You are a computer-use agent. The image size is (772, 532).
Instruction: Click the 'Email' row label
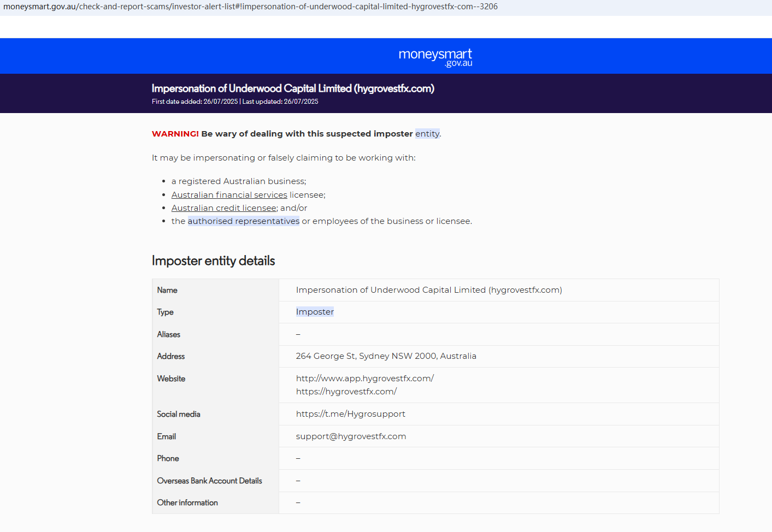167,436
